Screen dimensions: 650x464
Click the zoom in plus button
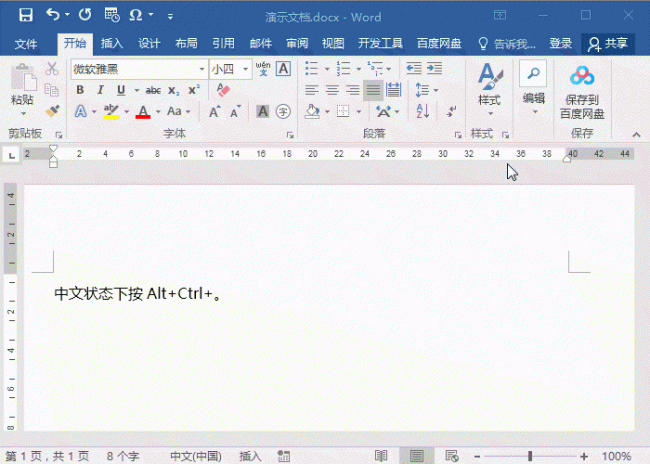pos(584,457)
